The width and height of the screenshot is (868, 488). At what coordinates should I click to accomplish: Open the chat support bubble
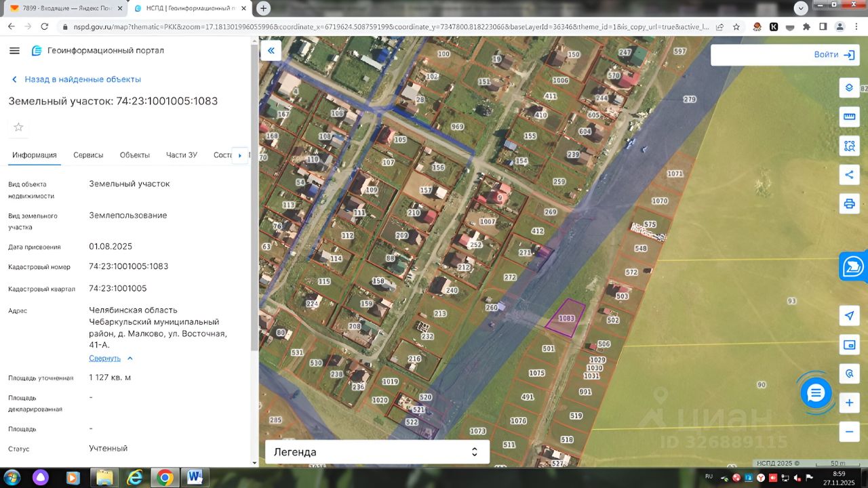[816, 393]
